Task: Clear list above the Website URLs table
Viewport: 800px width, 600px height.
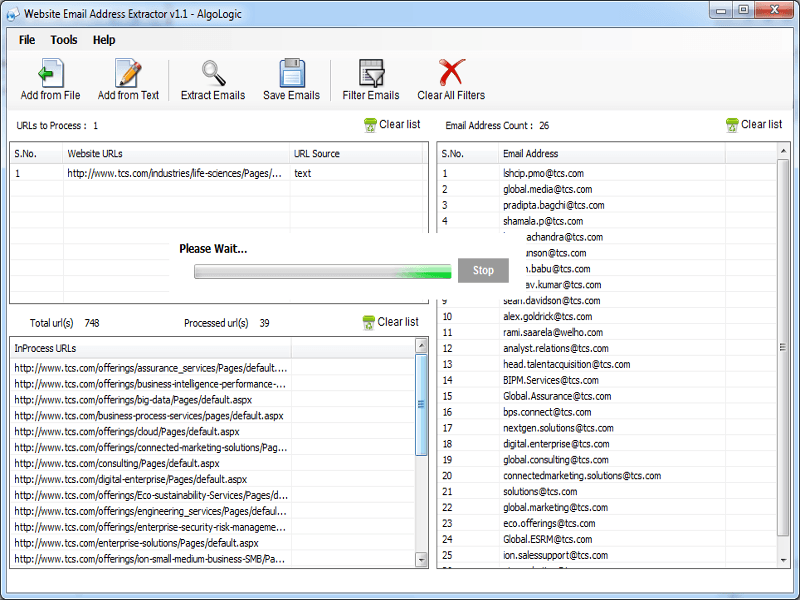Action: [391, 125]
